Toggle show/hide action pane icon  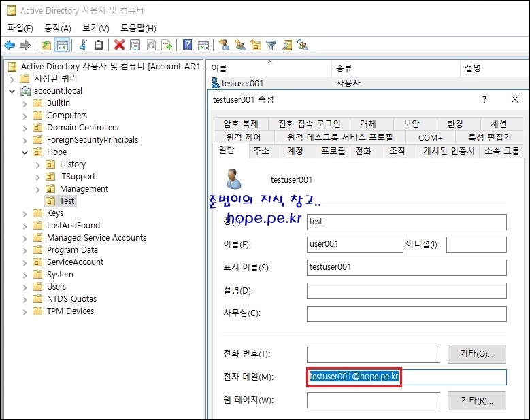pos(203,45)
